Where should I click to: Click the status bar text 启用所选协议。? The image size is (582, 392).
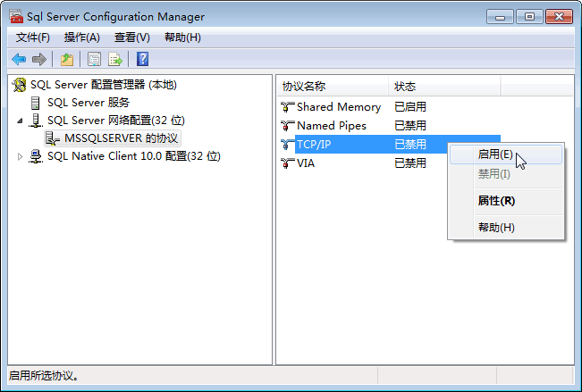point(44,376)
